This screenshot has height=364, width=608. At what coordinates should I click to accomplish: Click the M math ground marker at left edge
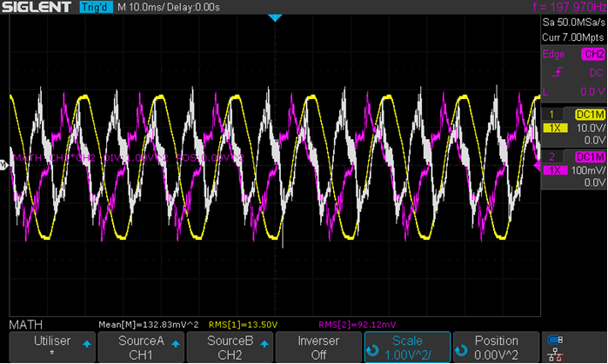tap(3, 165)
